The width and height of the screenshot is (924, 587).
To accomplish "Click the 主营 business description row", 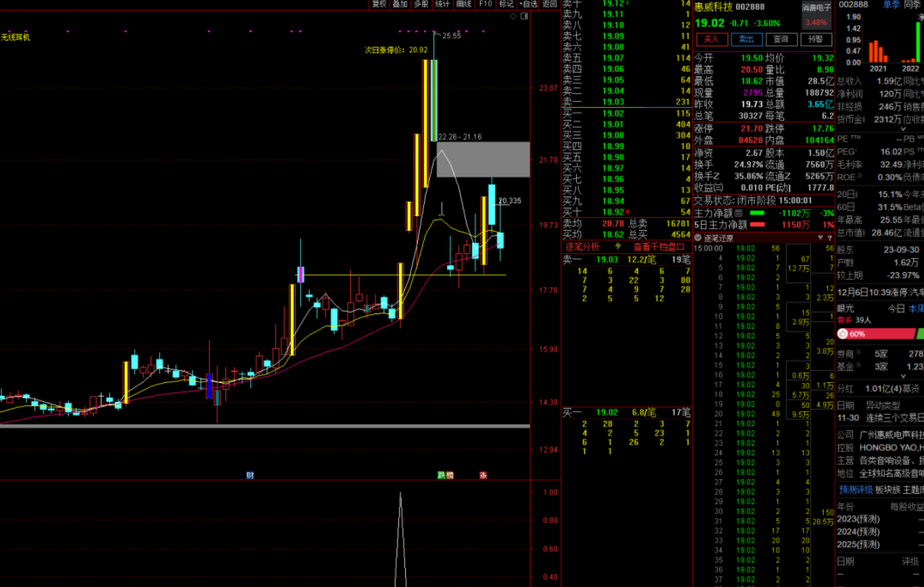I will pyautogui.click(x=880, y=460).
